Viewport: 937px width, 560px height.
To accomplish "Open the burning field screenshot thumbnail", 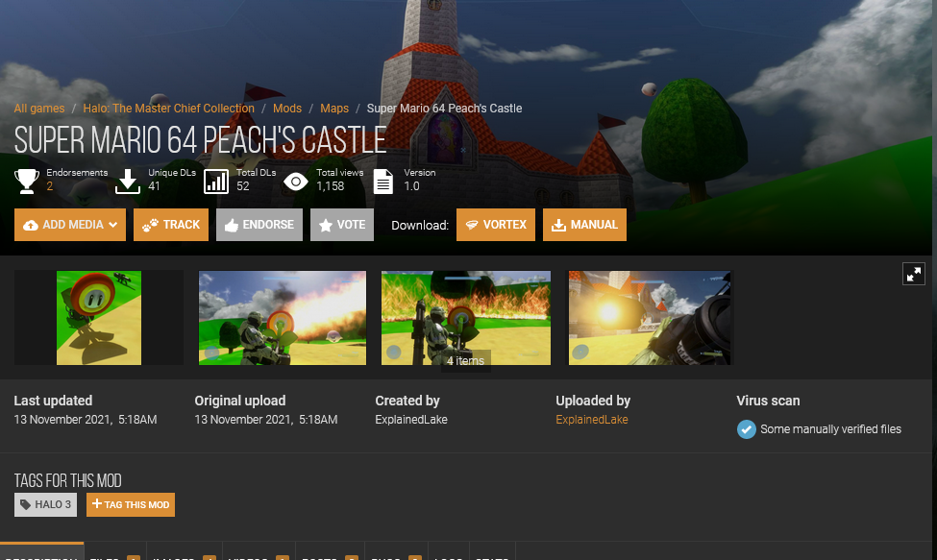I will pos(466,318).
